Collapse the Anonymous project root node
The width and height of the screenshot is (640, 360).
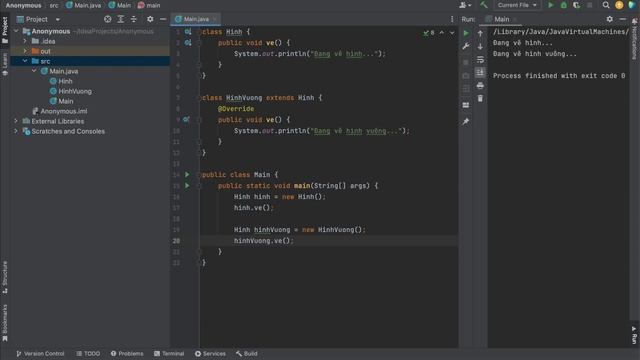pos(16,31)
